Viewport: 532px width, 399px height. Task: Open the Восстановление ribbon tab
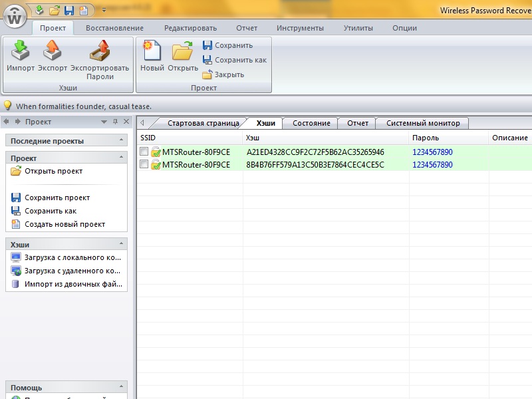(114, 28)
